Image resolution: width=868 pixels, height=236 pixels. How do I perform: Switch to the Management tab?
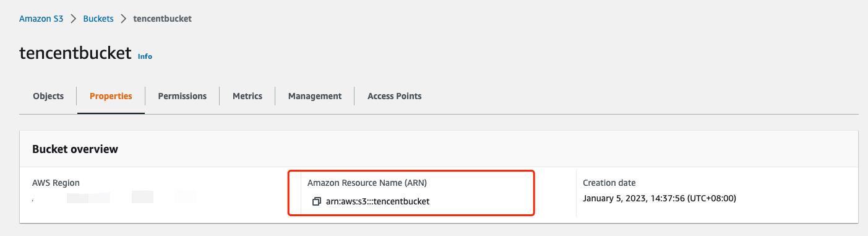315,96
